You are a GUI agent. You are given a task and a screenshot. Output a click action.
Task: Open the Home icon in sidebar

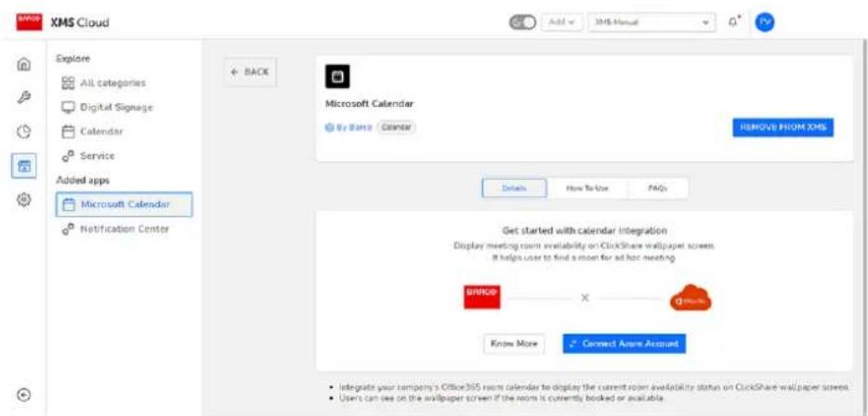24,64
